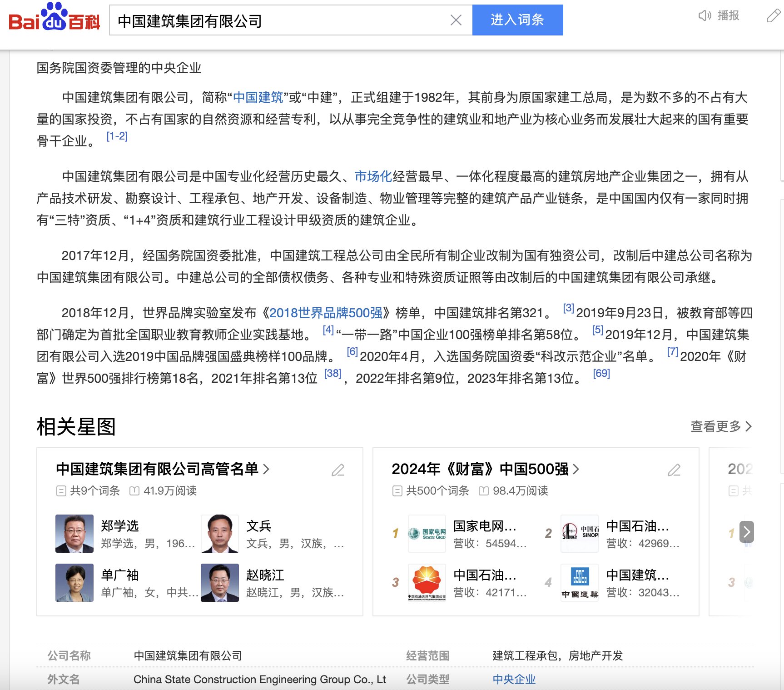Viewport: 784px width, 690px height.
Task: Click reference [5] citation
Action: tap(598, 330)
